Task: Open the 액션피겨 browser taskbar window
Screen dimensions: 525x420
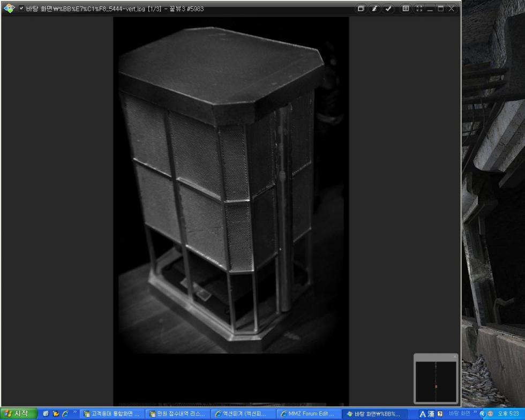Action: click(242, 414)
